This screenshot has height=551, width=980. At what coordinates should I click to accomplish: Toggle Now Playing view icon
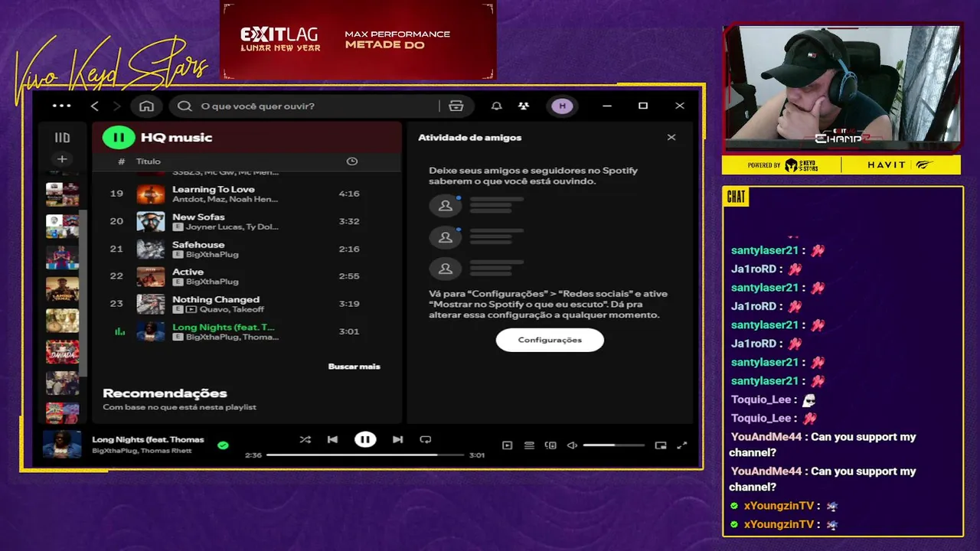(x=507, y=445)
